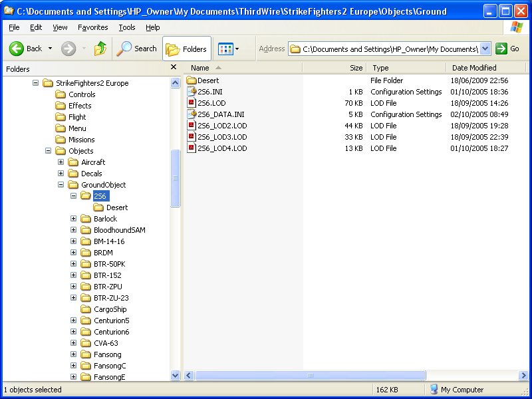This screenshot has width=532, height=399.
Task: Select the Controls folder icon in tree
Action: [61, 94]
